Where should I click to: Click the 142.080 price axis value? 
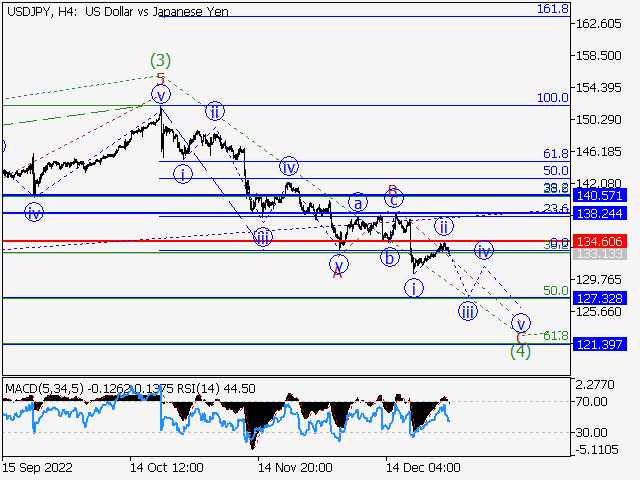598,183
